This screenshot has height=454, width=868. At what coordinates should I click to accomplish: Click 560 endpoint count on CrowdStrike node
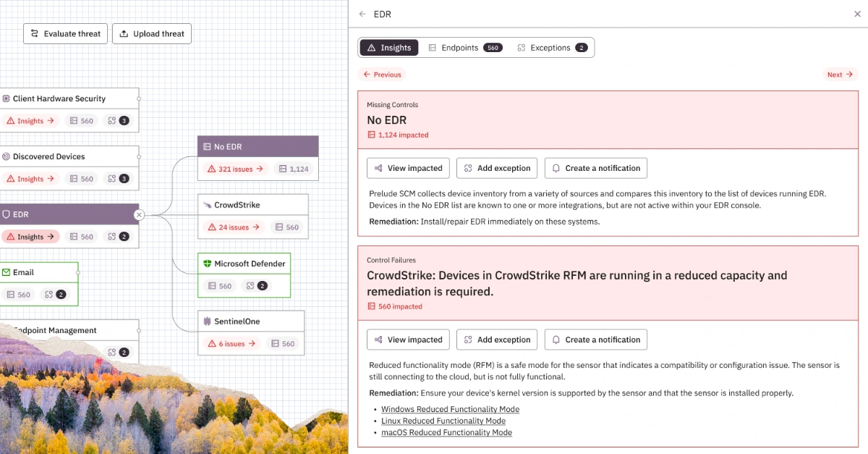(286, 227)
